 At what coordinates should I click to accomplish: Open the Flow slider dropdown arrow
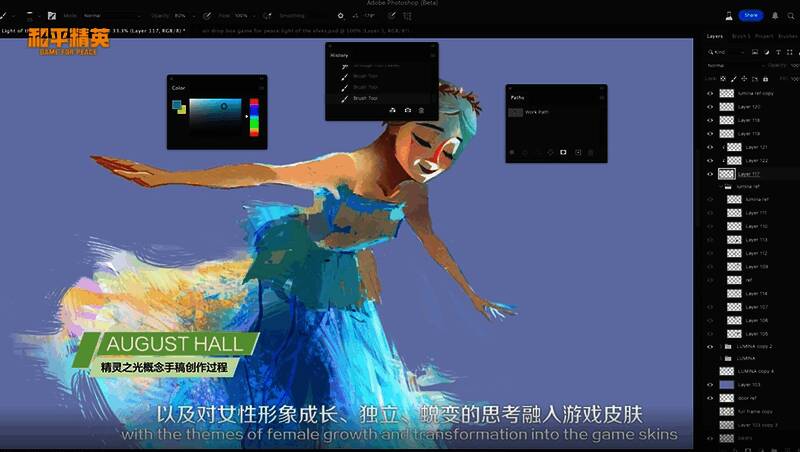(x=254, y=16)
